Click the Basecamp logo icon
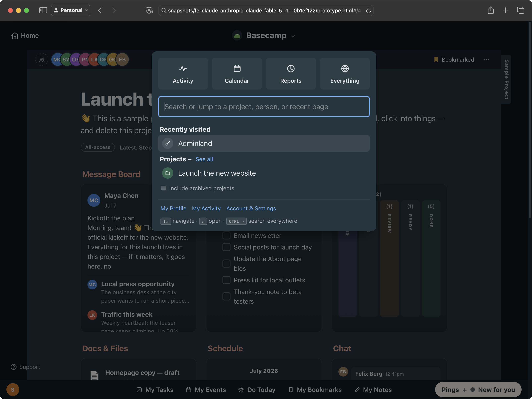Image resolution: width=532 pixels, height=399 pixels. 237,36
